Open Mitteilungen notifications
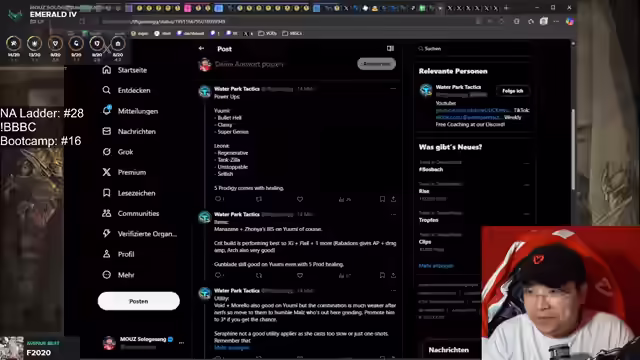Image resolution: width=640 pixels, height=360 pixels. pyautogui.click(x=130, y=111)
